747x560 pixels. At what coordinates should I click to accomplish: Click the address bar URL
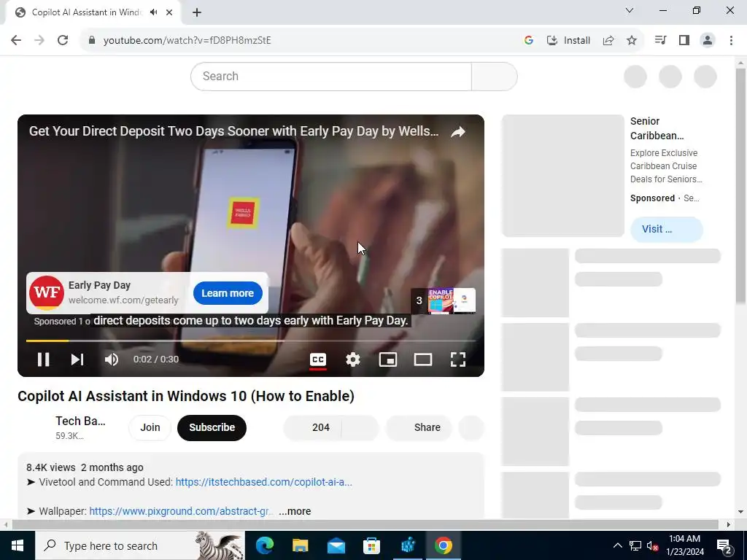[x=187, y=41]
